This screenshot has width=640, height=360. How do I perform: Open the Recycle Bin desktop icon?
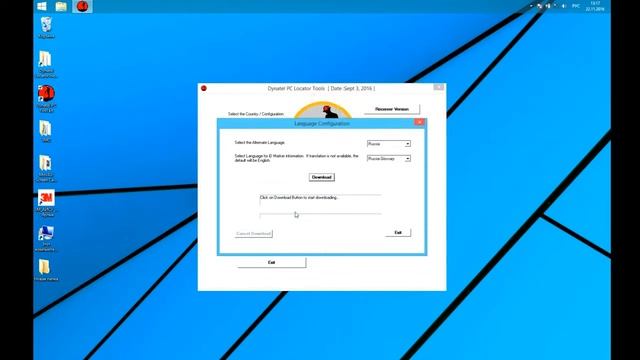[46, 27]
